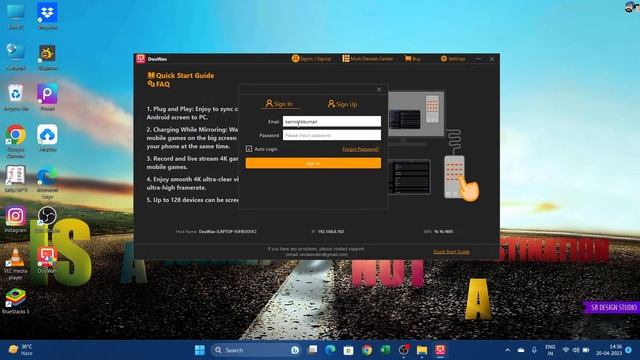Open File Explorer from the taskbar

pos(422,350)
